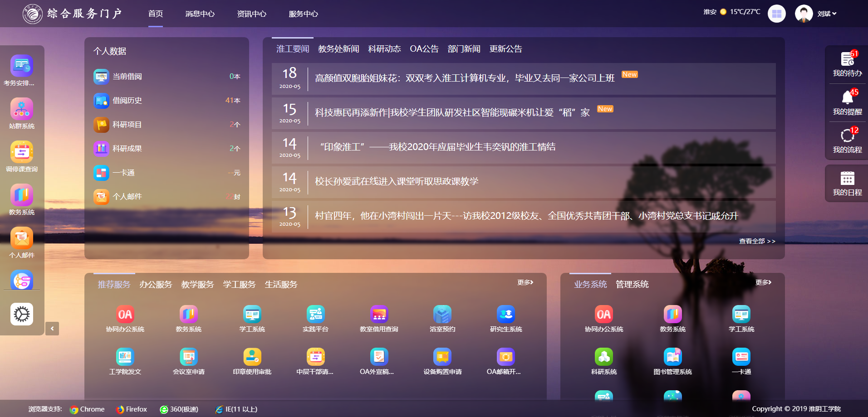The image size is (868, 417).
Task: Open 服务中心 in the top navigation
Action: point(303,14)
